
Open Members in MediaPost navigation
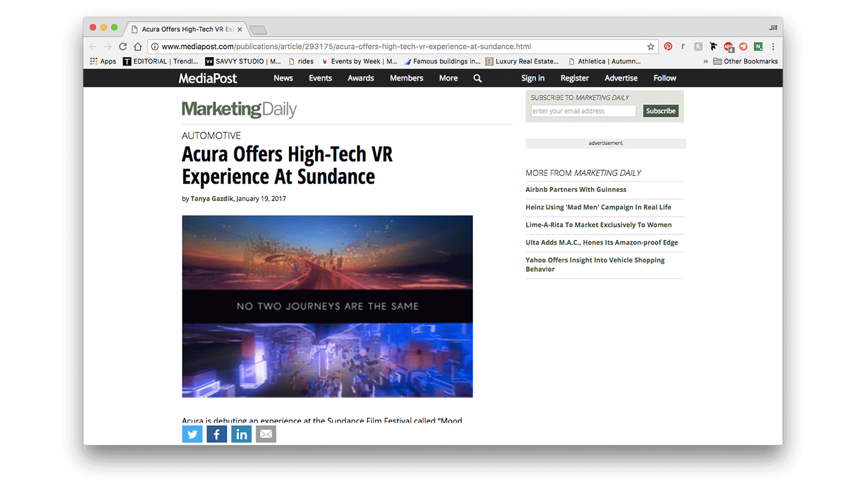[407, 78]
